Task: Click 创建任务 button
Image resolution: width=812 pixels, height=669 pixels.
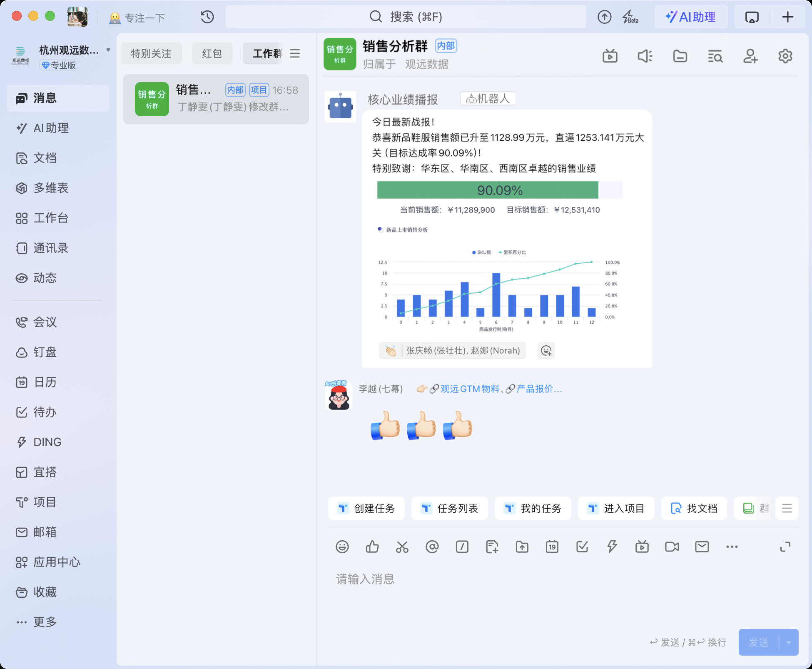Action: [x=366, y=508]
